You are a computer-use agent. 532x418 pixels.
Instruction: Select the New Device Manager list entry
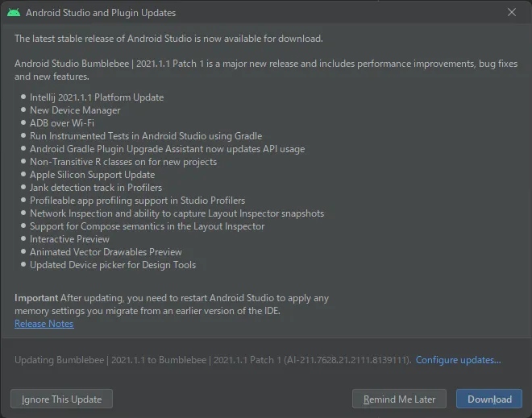pos(75,110)
